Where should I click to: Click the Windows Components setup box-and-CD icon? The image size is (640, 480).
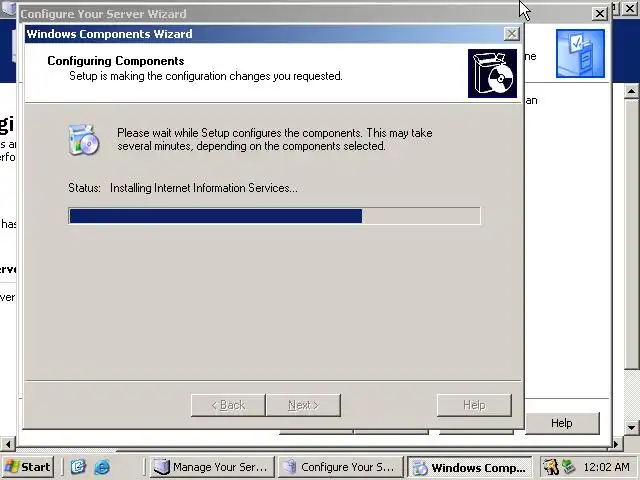[x=492, y=73]
